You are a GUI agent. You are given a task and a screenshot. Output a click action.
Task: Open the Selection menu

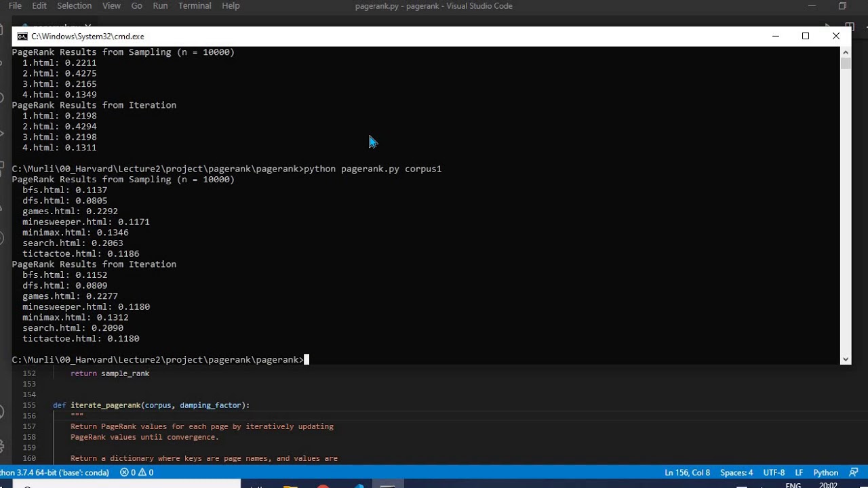74,5
